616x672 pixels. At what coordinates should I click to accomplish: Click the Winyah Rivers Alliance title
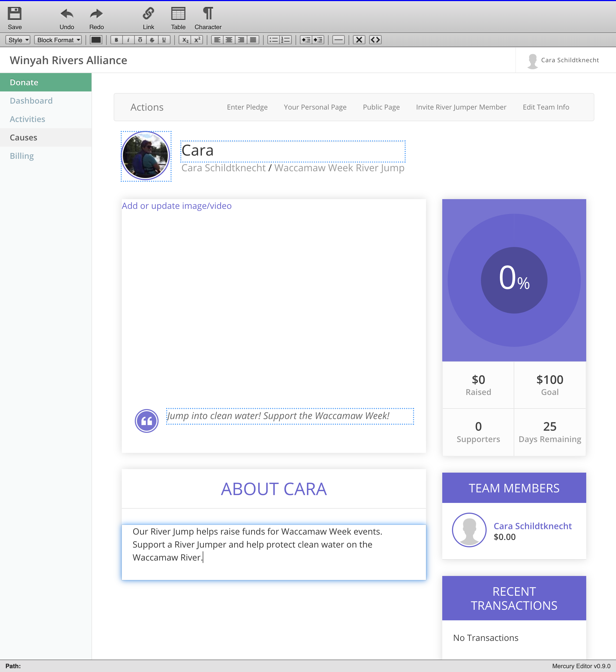point(68,60)
